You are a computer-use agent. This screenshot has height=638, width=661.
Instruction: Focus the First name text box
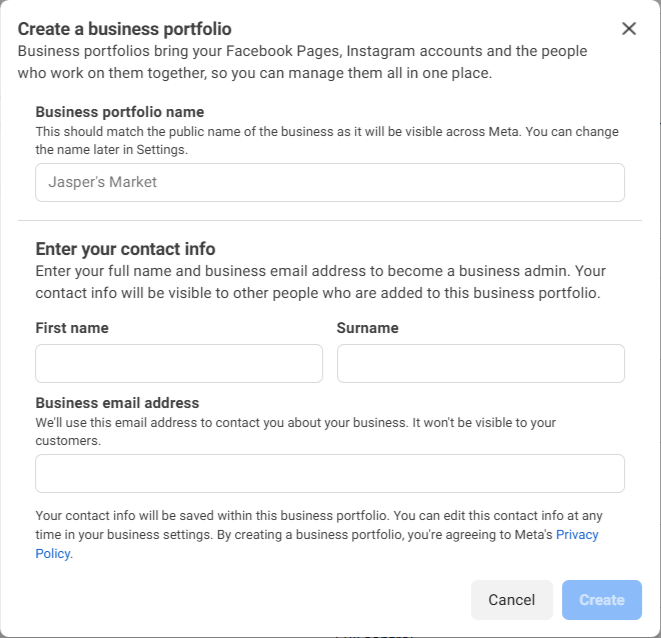(179, 364)
